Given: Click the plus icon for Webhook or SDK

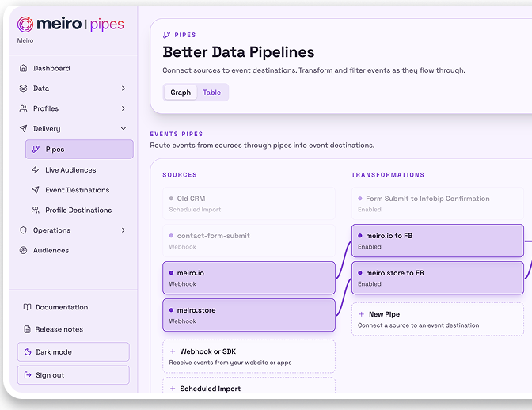Looking at the screenshot, I should (x=173, y=351).
